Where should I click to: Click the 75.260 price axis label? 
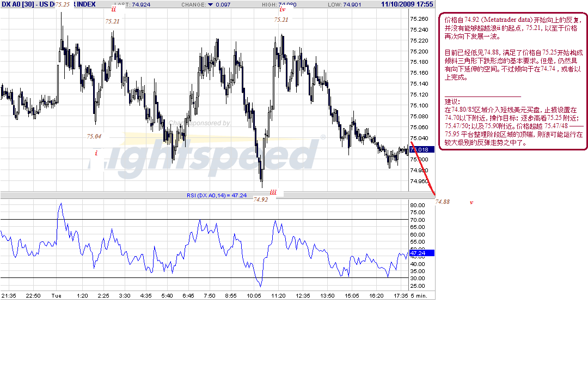point(419,19)
